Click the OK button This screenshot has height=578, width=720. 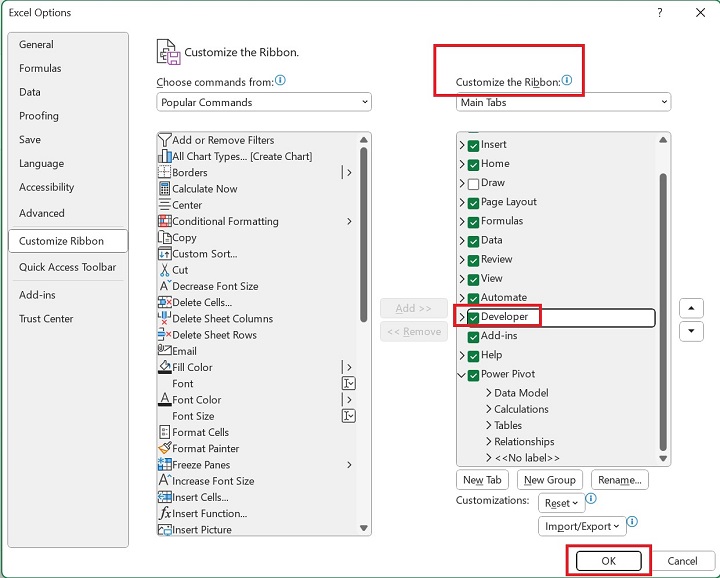coord(608,561)
